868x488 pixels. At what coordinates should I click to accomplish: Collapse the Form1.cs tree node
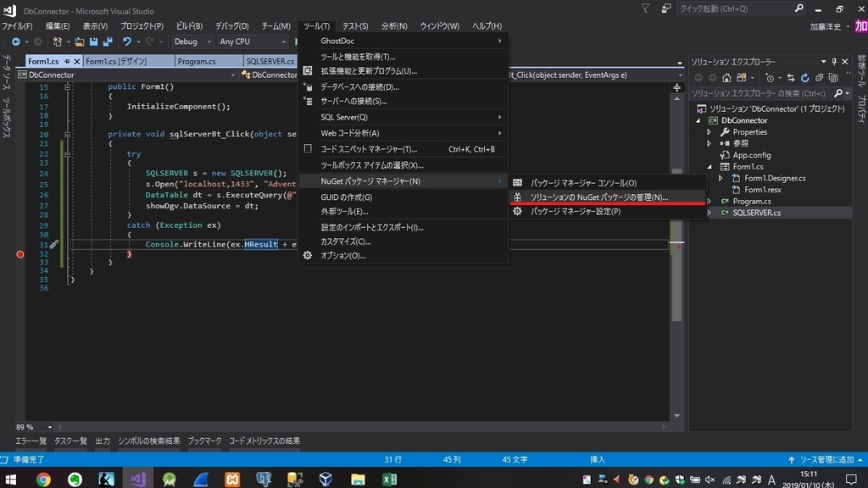[x=709, y=166]
